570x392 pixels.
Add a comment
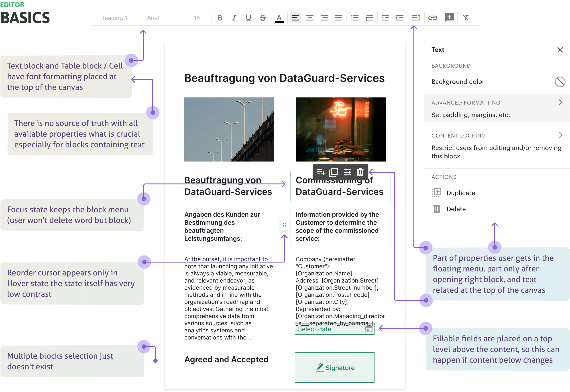click(449, 18)
